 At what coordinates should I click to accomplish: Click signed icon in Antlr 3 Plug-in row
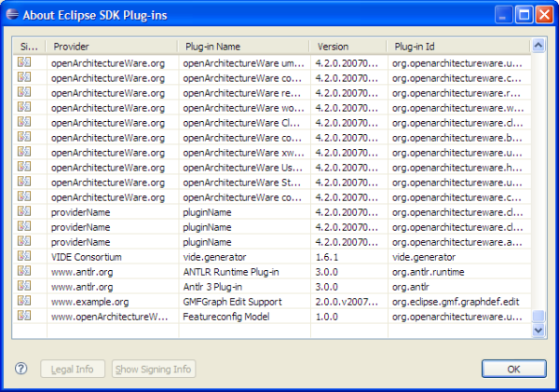(x=24, y=286)
